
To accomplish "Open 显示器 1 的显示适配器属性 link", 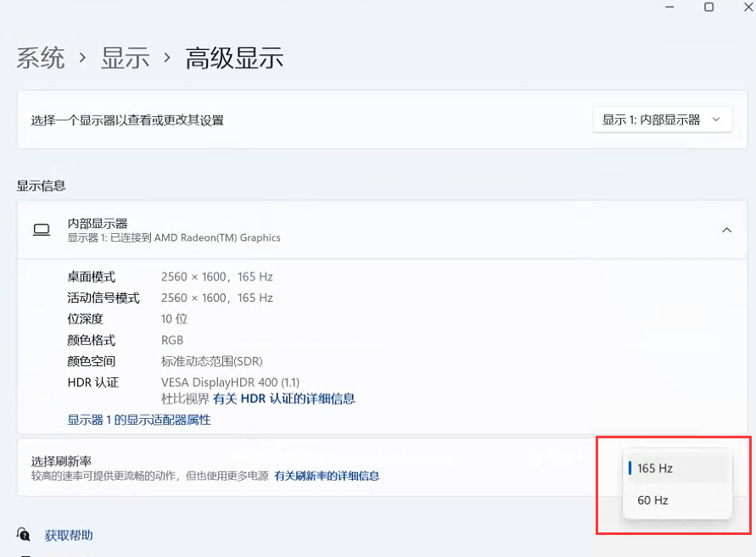I will click(139, 421).
